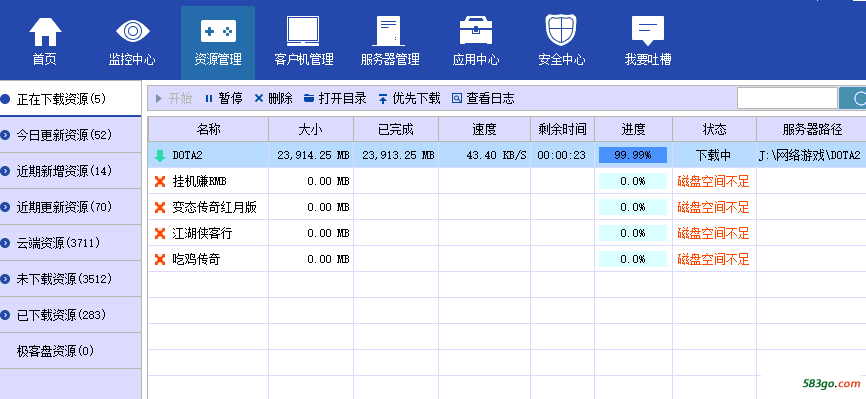Open 应用中心 toolbox icon
The height and width of the screenshot is (399, 866).
point(476,31)
